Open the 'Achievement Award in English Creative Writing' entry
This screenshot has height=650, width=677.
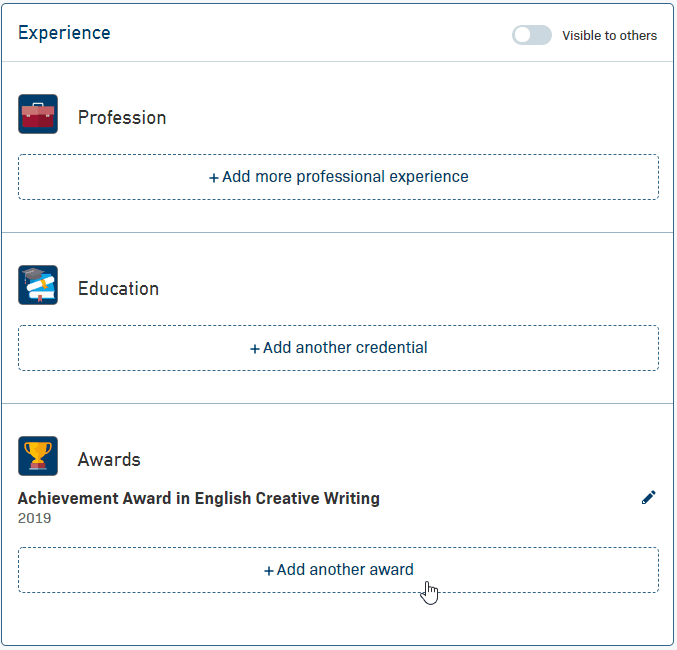point(199,498)
